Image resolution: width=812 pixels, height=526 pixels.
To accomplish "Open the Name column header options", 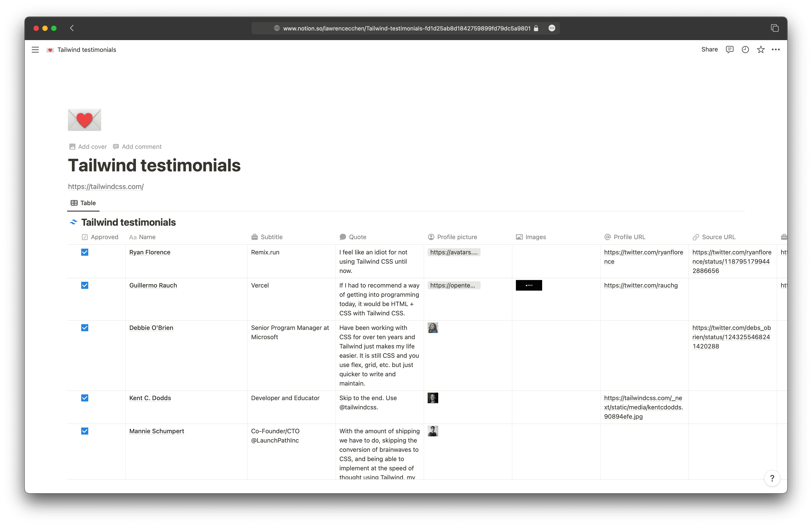I will pos(147,237).
